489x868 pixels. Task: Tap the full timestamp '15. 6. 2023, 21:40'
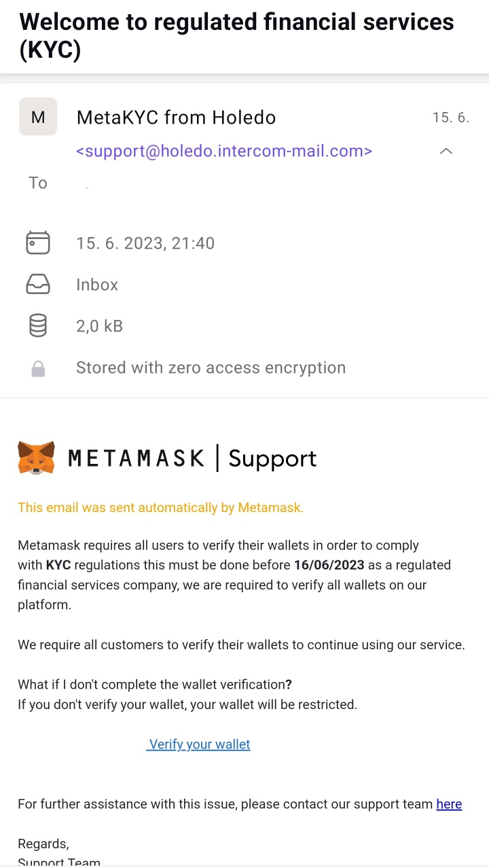click(x=145, y=243)
